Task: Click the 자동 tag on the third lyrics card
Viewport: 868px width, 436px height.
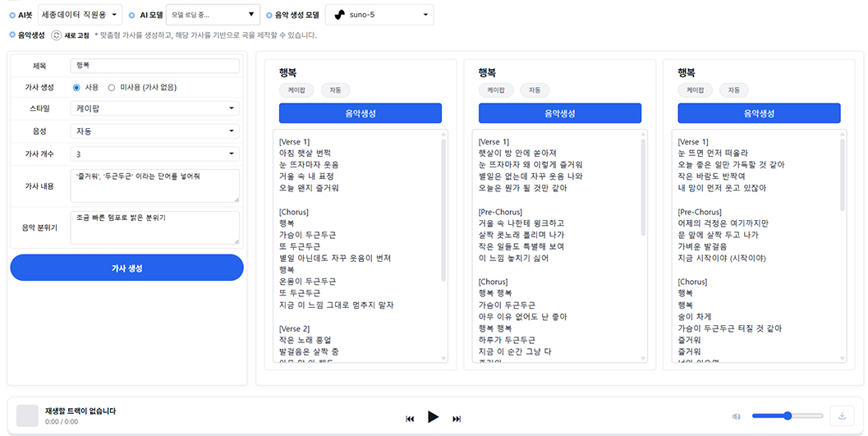Action: point(734,90)
